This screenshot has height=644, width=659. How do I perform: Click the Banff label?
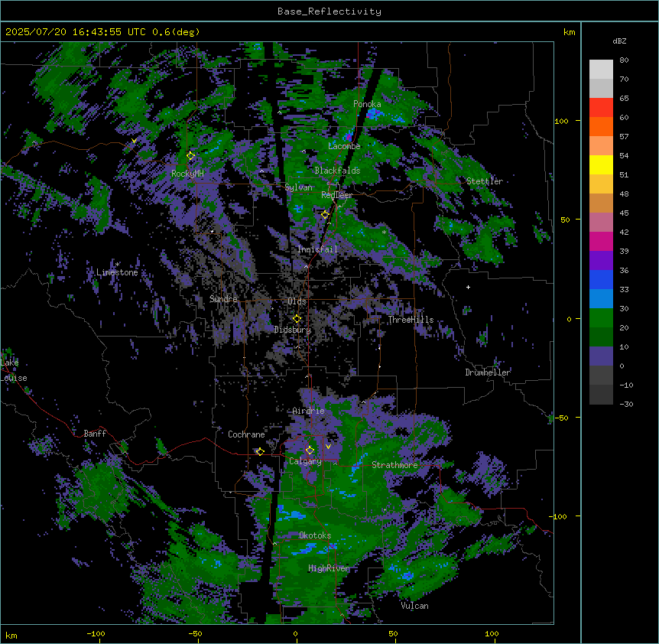pos(95,434)
